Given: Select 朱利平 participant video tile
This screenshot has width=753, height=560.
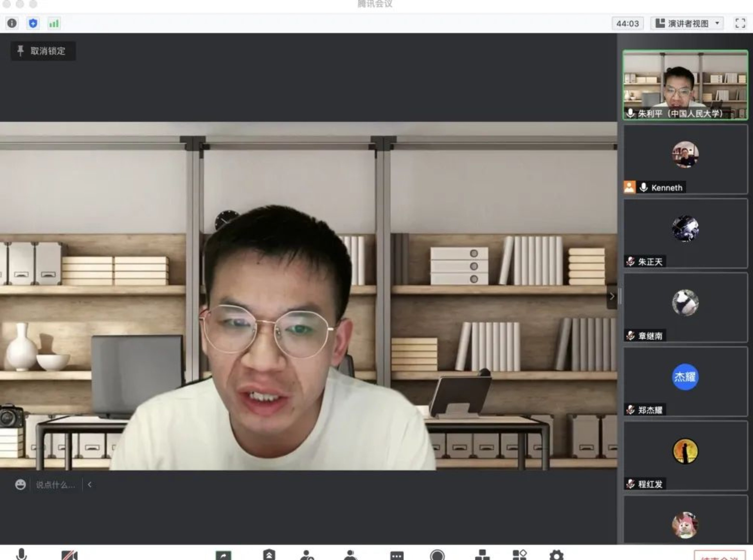Looking at the screenshot, I should (685, 85).
